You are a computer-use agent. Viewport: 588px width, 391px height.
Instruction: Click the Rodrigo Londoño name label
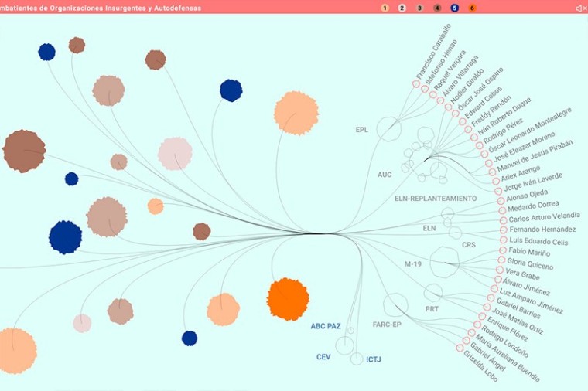click(504, 342)
